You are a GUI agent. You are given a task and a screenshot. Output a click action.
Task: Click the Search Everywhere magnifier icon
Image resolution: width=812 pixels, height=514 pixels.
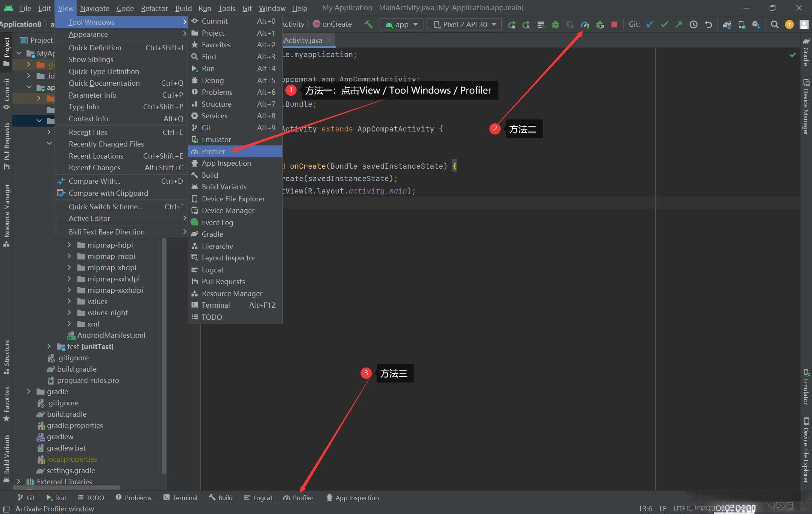774,24
